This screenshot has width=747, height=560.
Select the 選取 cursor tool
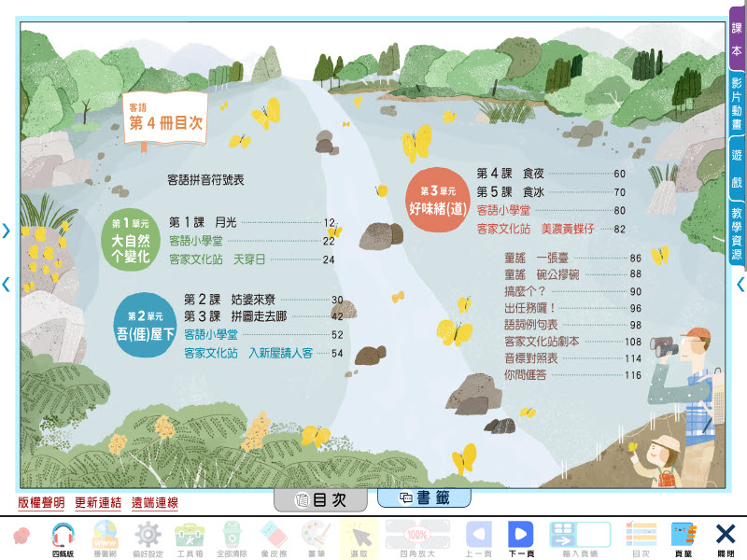(359, 539)
